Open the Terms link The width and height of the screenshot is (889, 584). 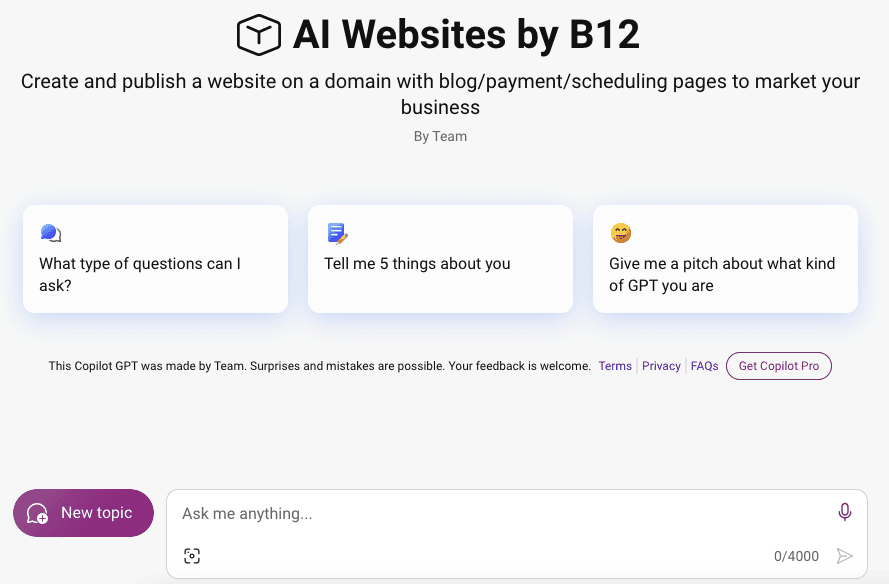click(x=616, y=366)
